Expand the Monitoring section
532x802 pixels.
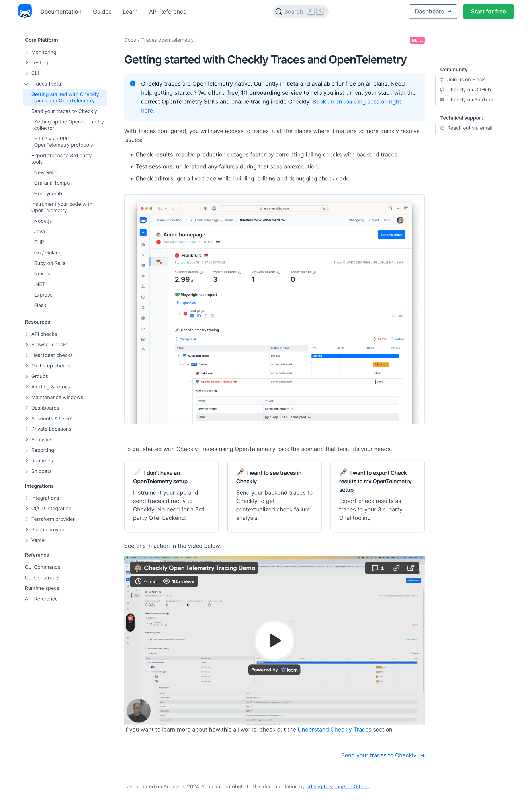[x=27, y=52]
